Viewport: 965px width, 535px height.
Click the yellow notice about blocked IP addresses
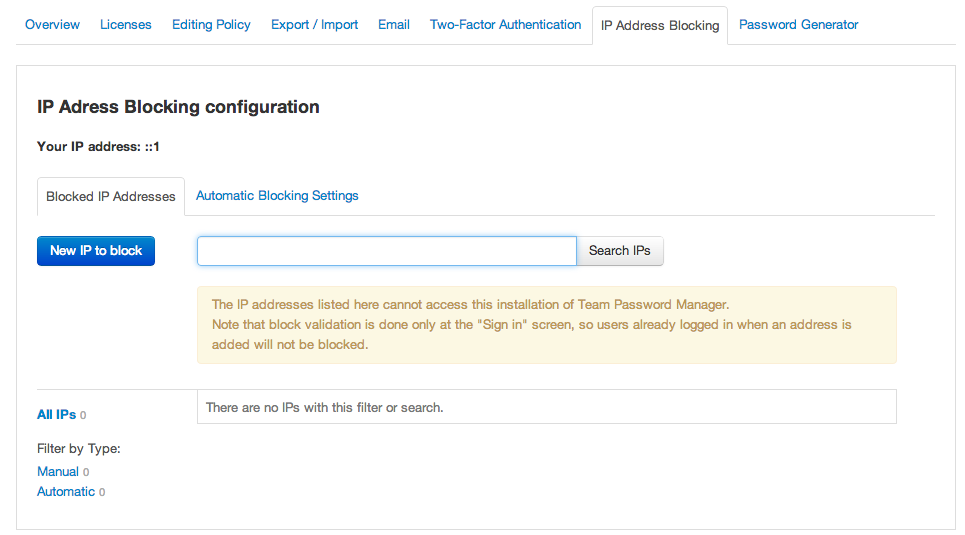coord(547,324)
